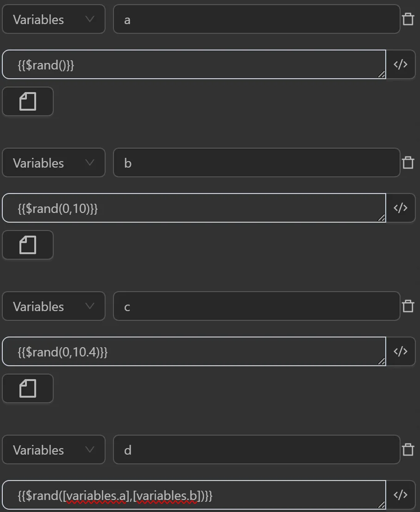Expand the Variables dropdown beside name b
Image resolution: width=420 pixels, height=512 pixels.
click(x=54, y=163)
